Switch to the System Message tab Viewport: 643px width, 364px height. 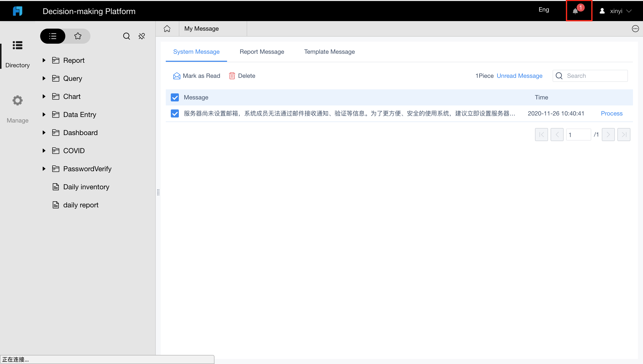pyautogui.click(x=196, y=52)
